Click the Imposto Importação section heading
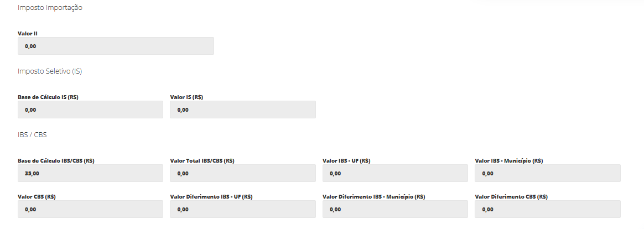644x229 pixels. [50, 8]
